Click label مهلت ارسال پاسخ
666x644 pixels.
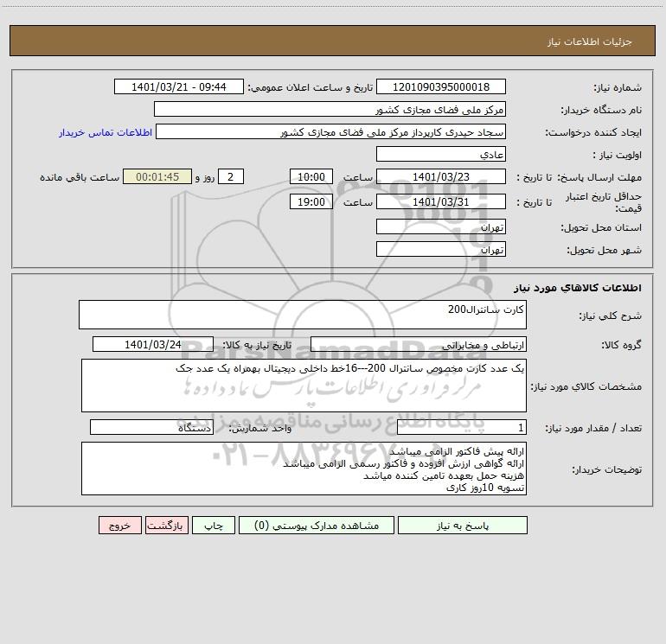(599, 177)
